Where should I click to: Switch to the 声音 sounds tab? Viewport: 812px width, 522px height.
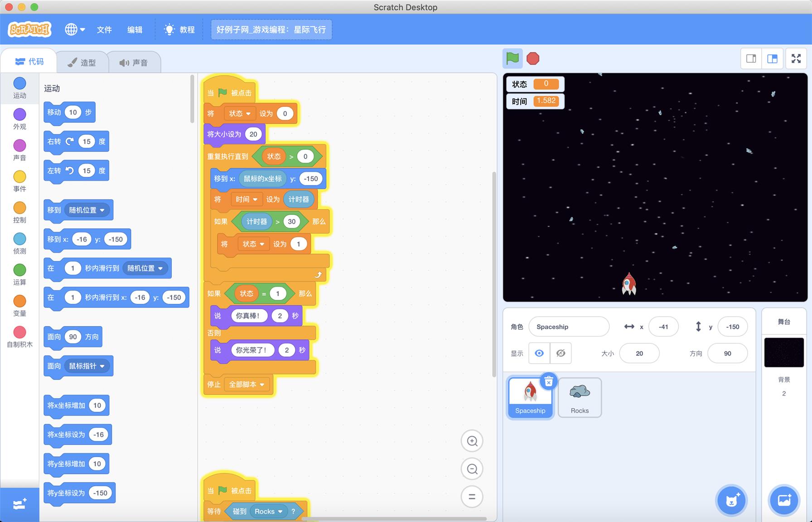(134, 63)
